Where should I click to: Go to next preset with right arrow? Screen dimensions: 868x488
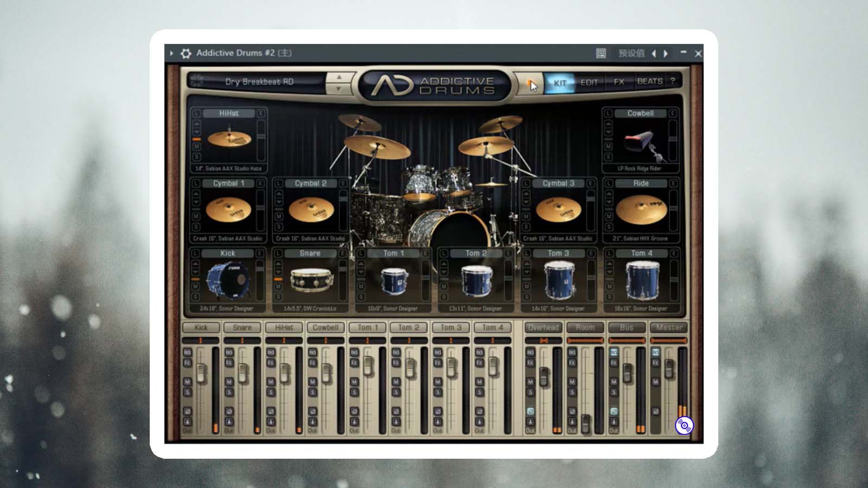point(666,53)
